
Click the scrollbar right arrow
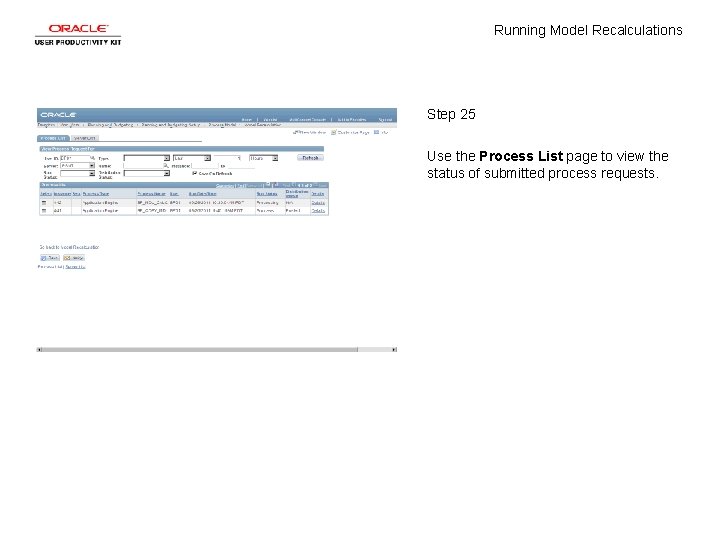[394, 350]
